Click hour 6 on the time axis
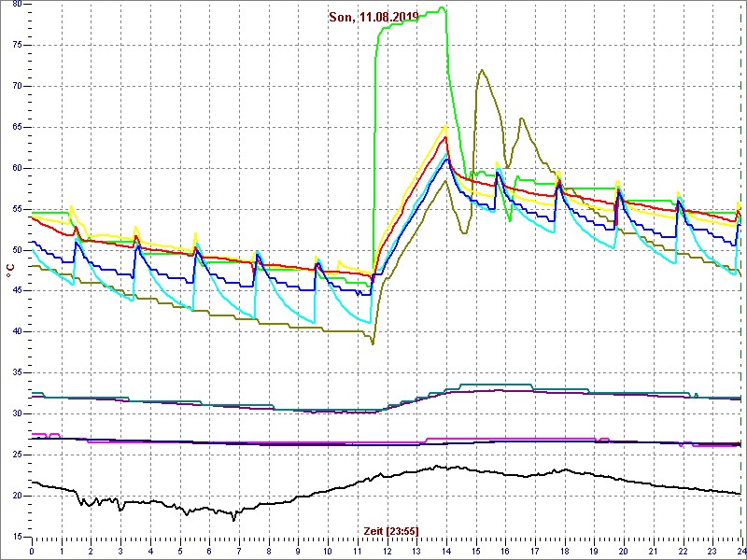The height and width of the screenshot is (560, 747). pos(209,552)
